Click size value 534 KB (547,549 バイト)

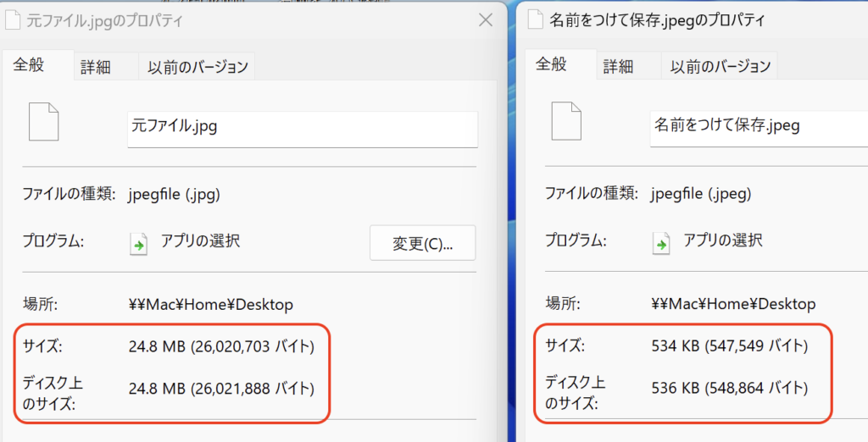[730, 346]
